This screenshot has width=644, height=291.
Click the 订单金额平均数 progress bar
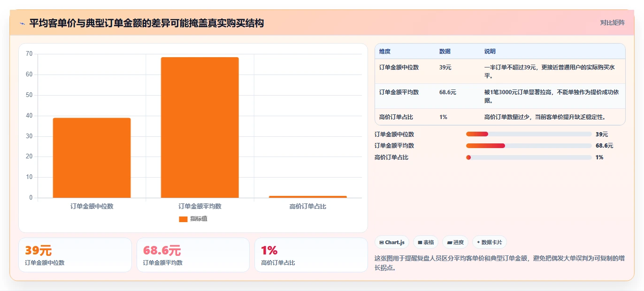coord(529,146)
